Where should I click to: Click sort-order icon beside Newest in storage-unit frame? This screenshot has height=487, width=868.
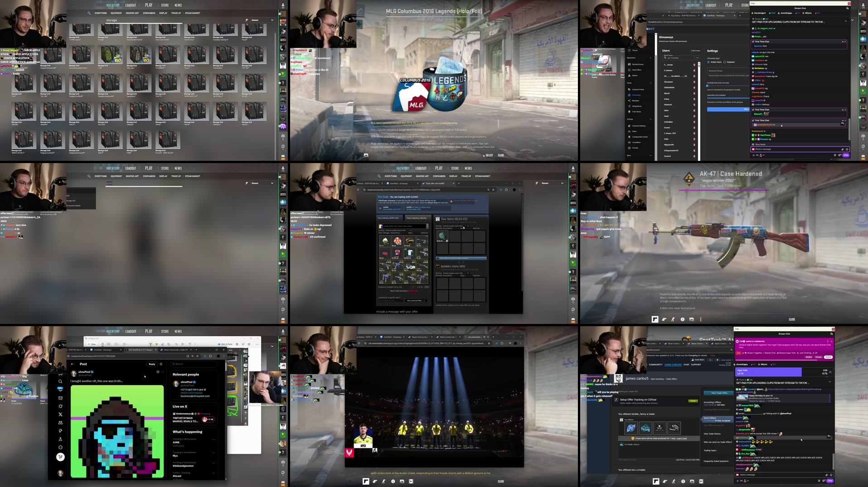click(x=247, y=20)
